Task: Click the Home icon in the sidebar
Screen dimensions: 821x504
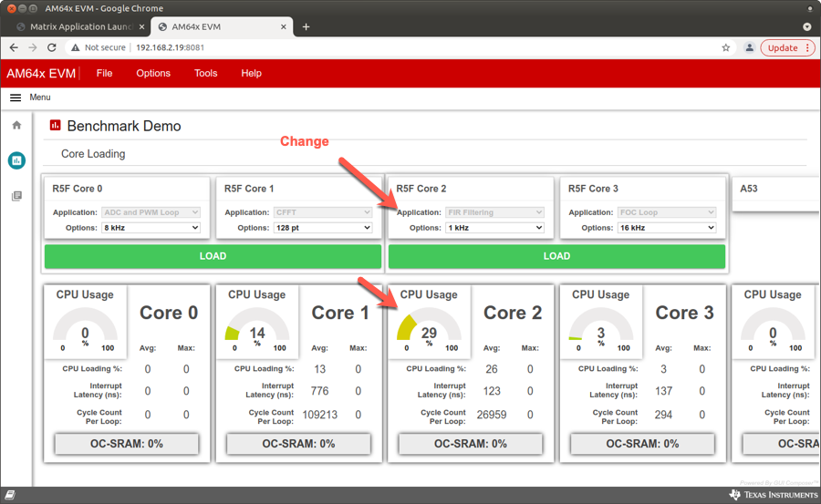Action: 16,126
